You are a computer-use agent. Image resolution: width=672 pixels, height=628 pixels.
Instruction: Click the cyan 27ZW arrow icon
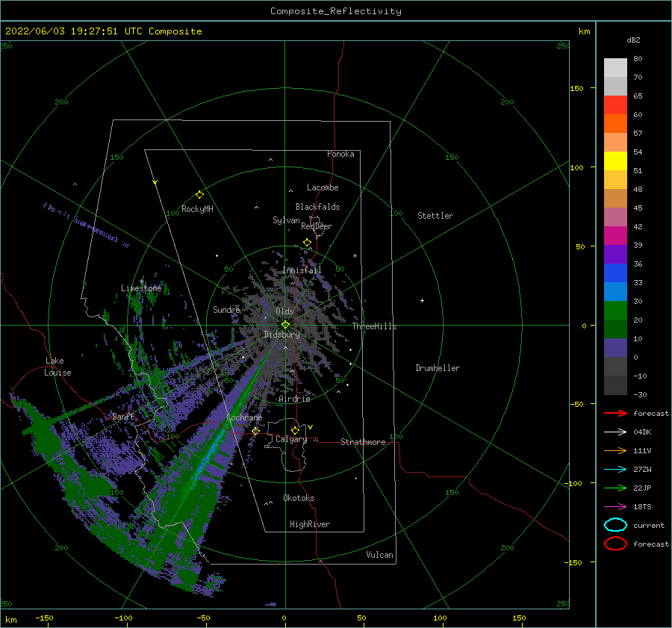(615, 470)
